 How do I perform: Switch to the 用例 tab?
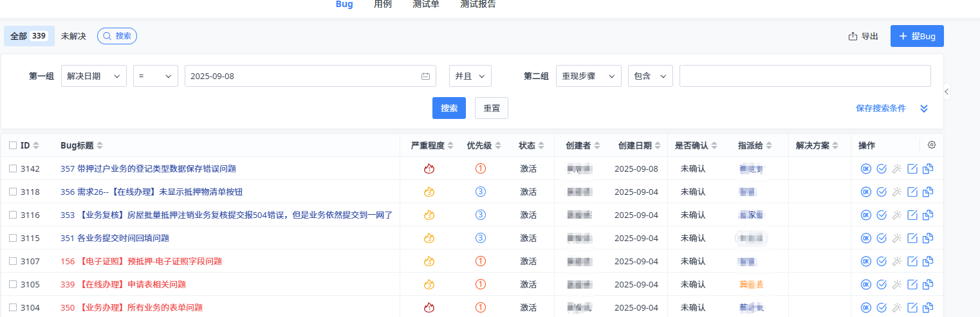(382, 5)
